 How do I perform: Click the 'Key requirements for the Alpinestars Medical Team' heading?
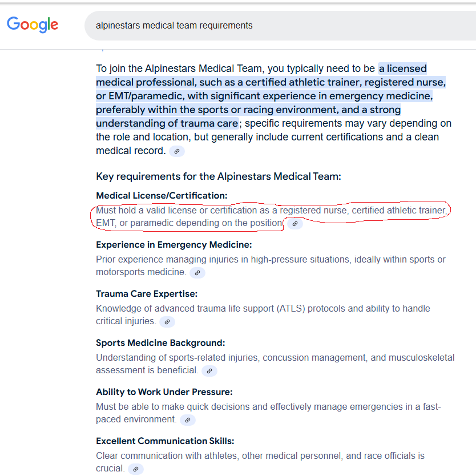click(218, 176)
